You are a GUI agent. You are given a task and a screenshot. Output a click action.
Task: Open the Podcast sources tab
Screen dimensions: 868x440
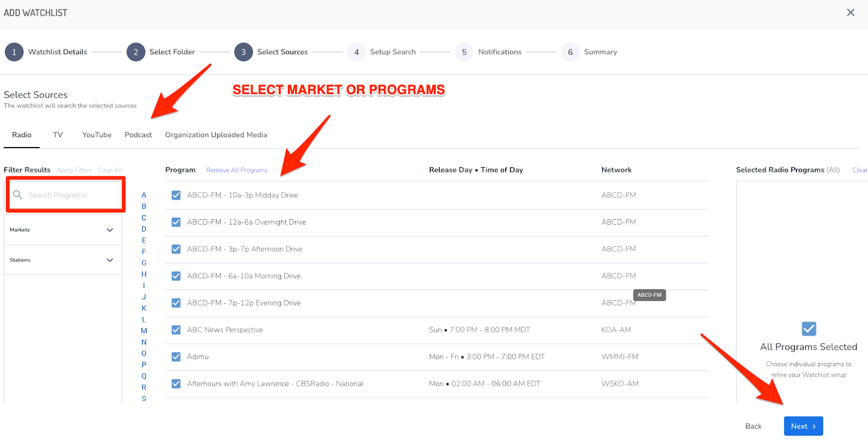click(138, 135)
